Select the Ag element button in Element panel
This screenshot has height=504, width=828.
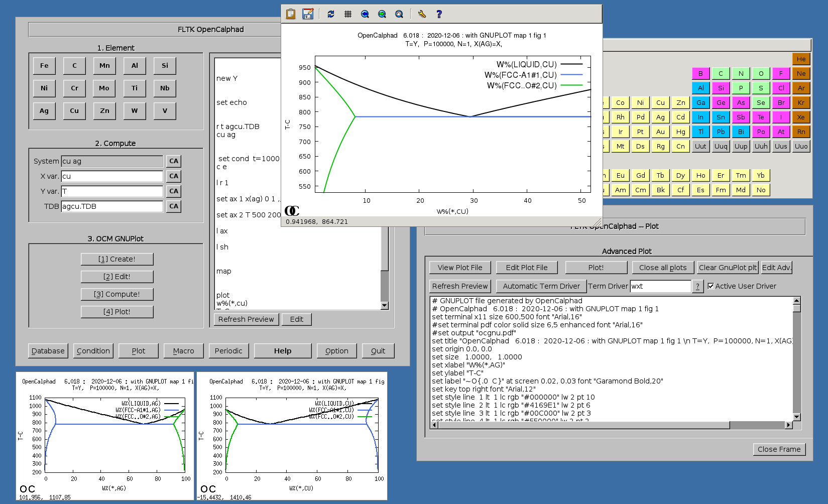(x=44, y=111)
